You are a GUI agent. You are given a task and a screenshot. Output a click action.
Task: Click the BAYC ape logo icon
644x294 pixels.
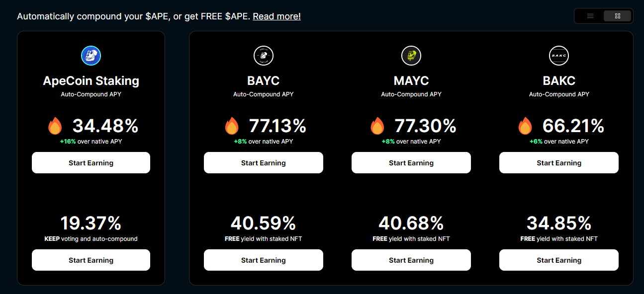click(x=263, y=56)
